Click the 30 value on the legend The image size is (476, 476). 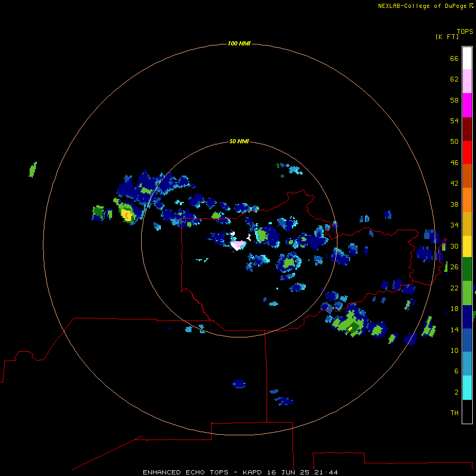pos(454,246)
